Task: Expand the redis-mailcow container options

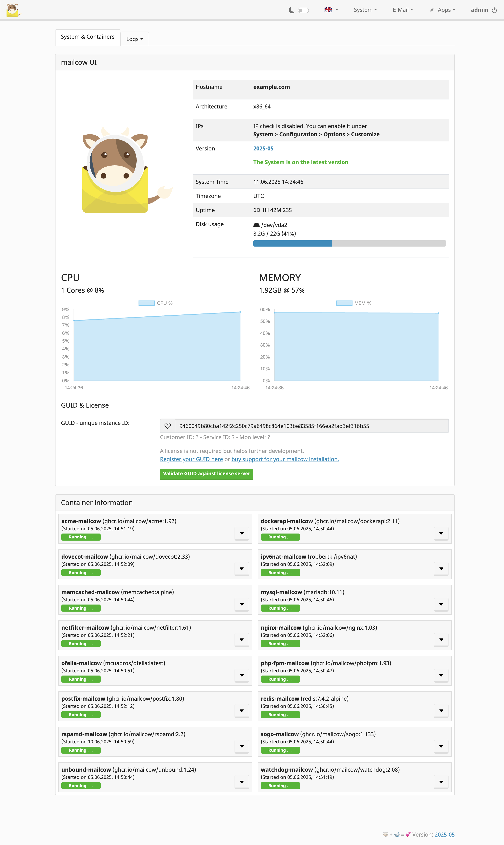Action: (441, 710)
